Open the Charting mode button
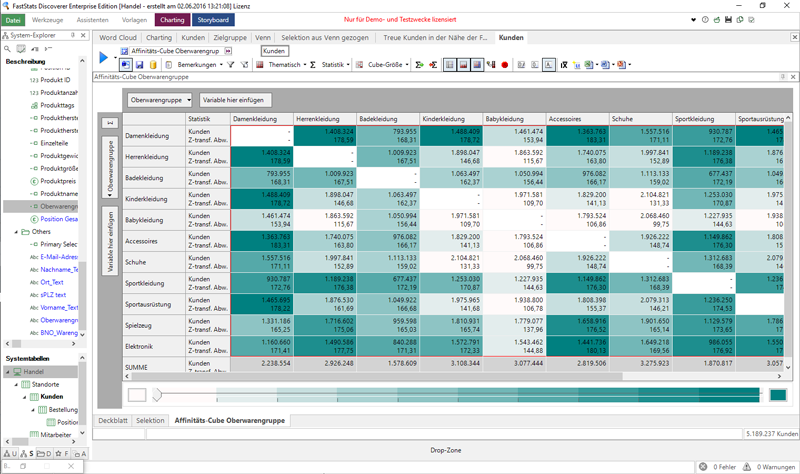800x474 pixels. (x=172, y=19)
